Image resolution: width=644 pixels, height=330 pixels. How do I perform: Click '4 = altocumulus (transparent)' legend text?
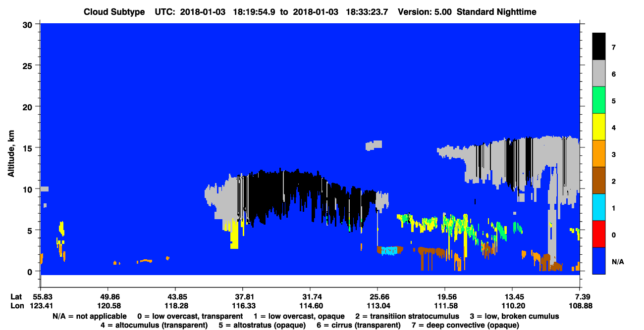(x=154, y=325)
